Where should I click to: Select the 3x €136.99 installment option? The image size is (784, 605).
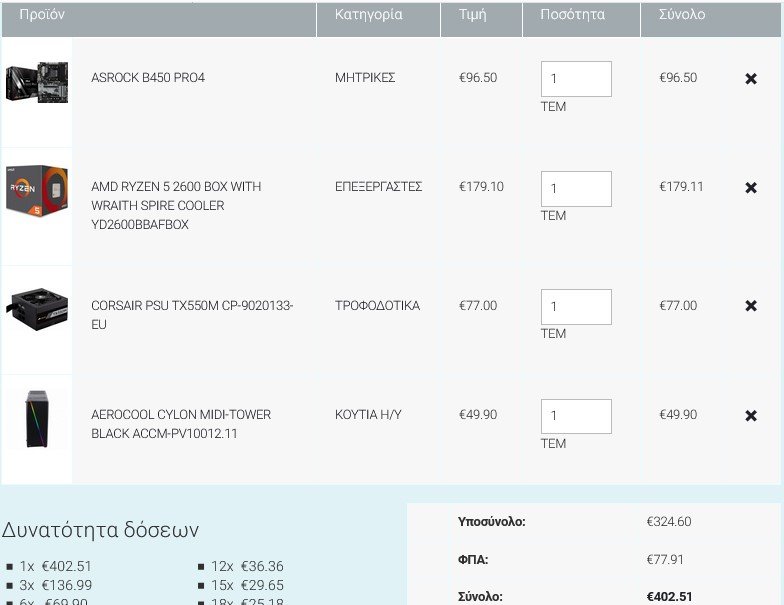[x=56, y=585]
